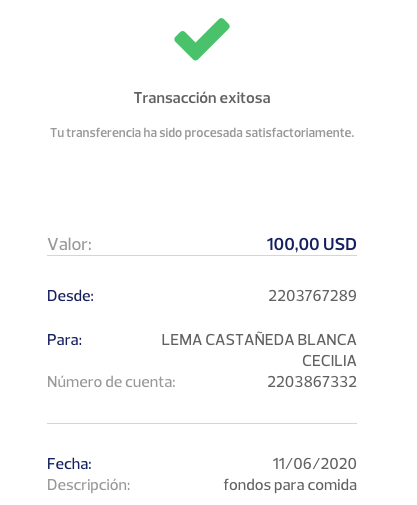
Task: Click the CECILIA name line
Action: click(x=329, y=361)
